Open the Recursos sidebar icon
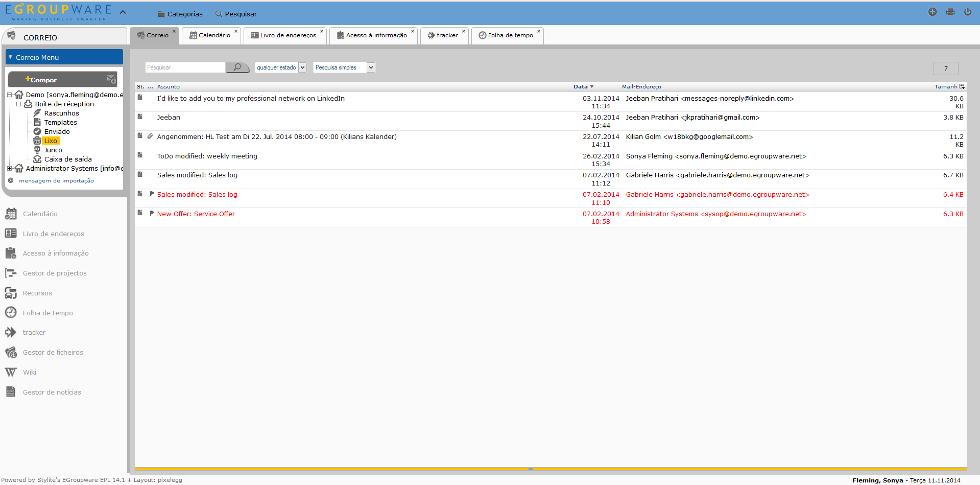 (11, 293)
